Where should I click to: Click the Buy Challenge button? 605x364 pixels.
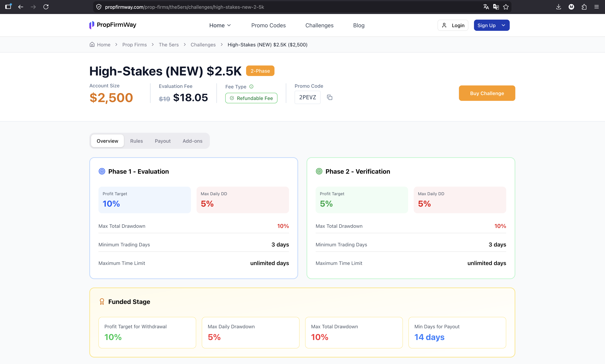[487, 93]
